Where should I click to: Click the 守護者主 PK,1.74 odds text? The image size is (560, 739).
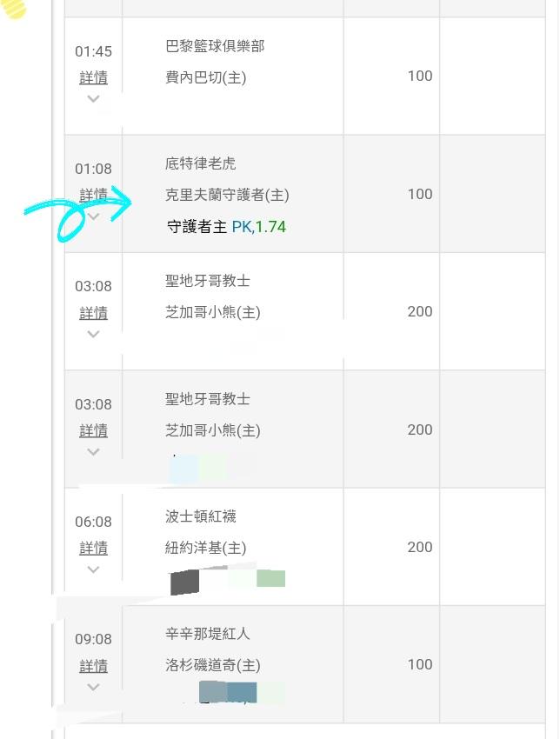click(226, 227)
